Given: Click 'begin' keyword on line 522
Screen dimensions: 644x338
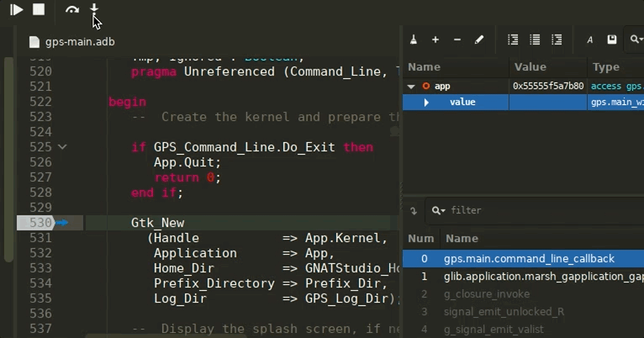Looking at the screenshot, I should (127, 102).
